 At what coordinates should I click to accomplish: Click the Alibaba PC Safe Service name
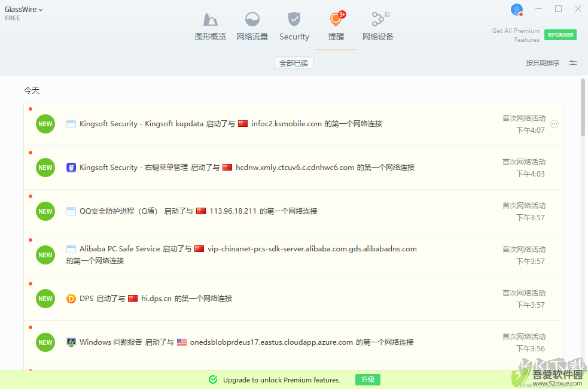coord(120,249)
